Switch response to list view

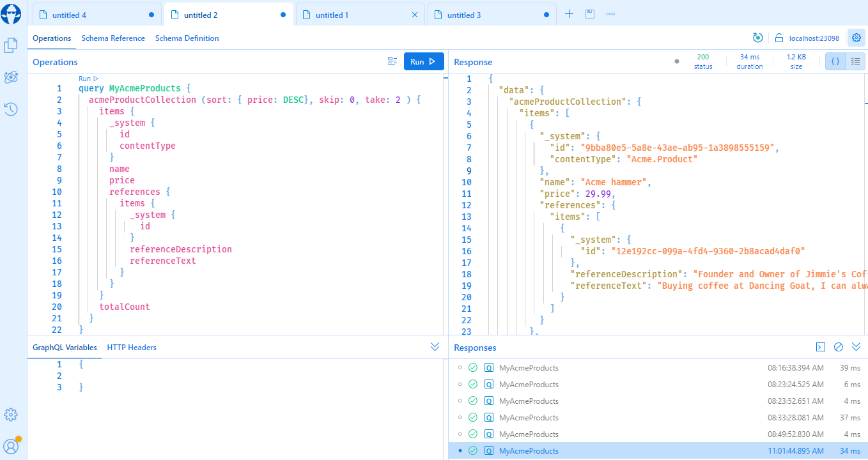tap(855, 62)
